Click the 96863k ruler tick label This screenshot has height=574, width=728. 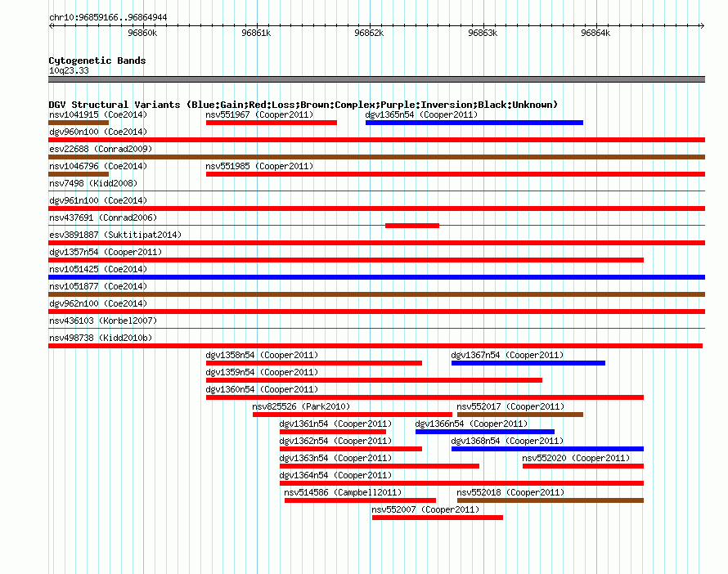483,33
